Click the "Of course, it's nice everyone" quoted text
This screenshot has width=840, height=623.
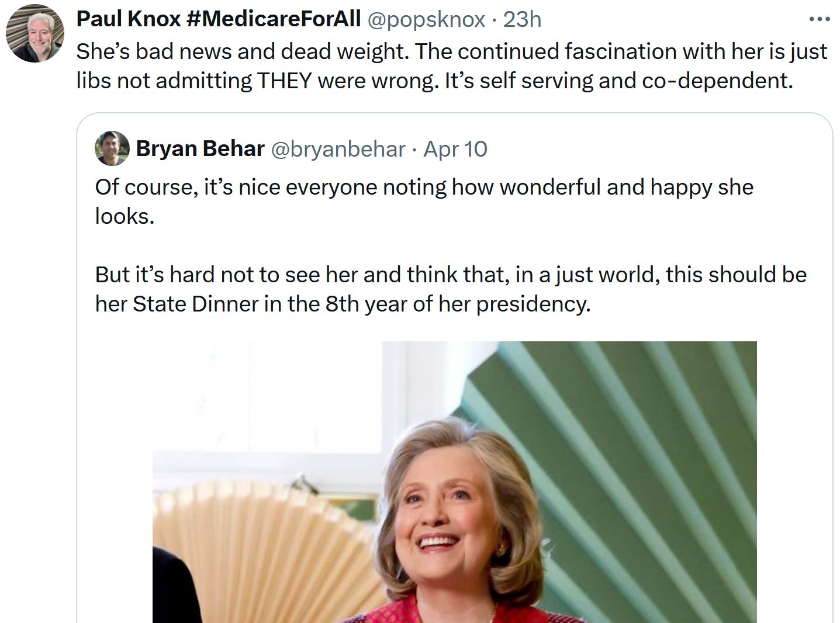(424, 187)
